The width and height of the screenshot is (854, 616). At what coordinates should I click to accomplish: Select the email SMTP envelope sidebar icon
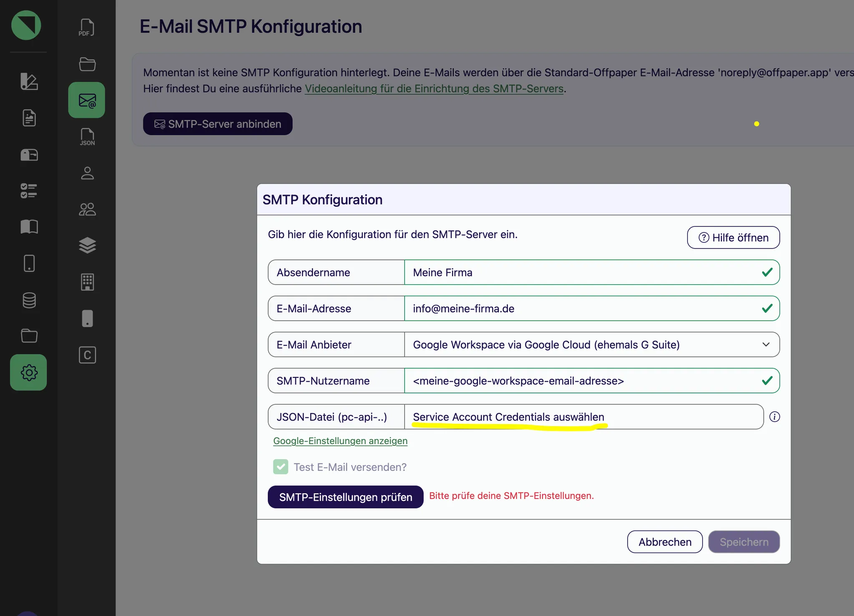point(87,100)
